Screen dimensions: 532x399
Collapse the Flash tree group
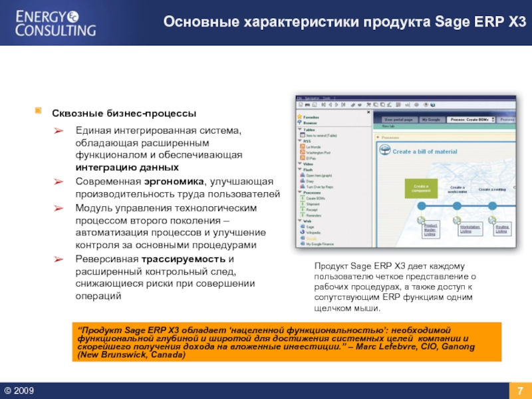300,169
